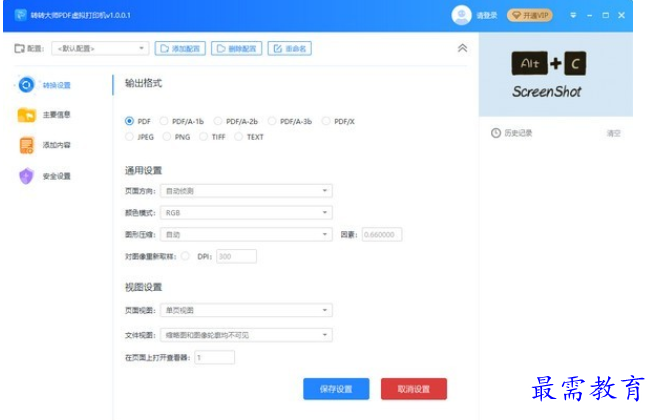
Task: Toggle the 对图像重新取样 checkbox
Action: pos(185,256)
